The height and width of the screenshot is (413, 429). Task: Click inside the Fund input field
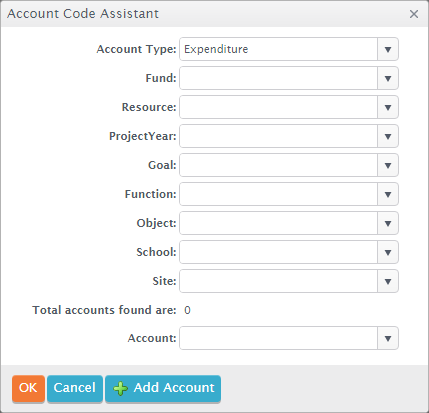point(279,78)
